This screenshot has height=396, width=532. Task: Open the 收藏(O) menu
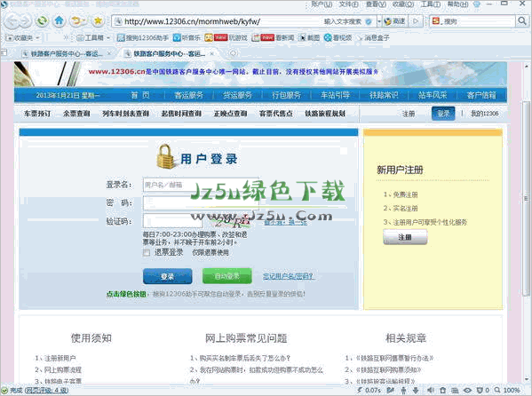403,4
